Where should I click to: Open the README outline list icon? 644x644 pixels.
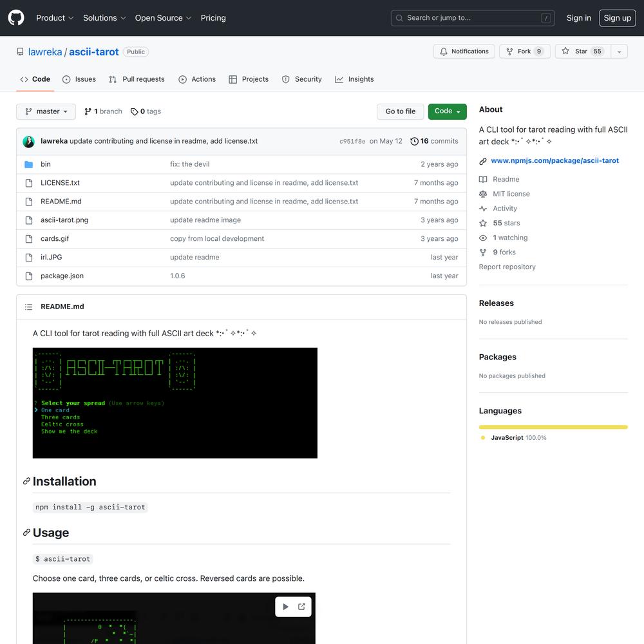pos(28,307)
